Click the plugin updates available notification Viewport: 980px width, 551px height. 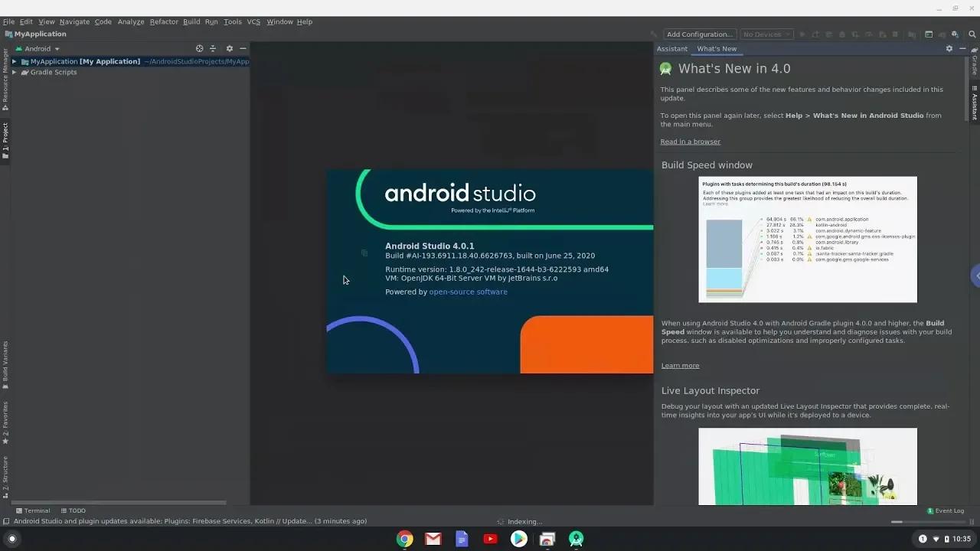(x=190, y=521)
